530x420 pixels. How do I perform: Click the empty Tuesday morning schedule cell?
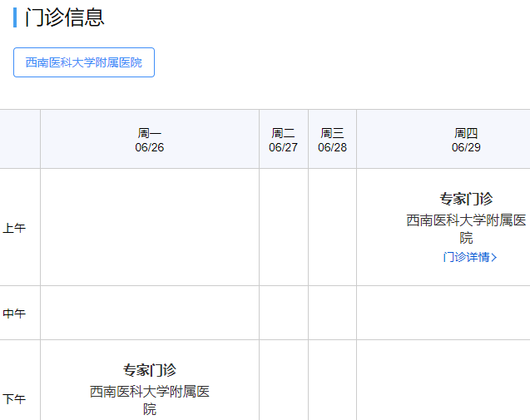(283, 227)
